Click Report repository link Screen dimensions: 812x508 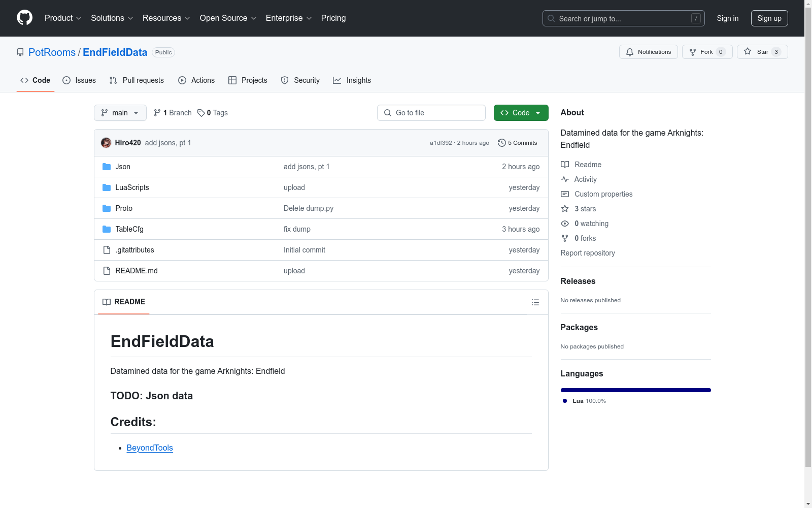pyautogui.click(x=588, y=253)
